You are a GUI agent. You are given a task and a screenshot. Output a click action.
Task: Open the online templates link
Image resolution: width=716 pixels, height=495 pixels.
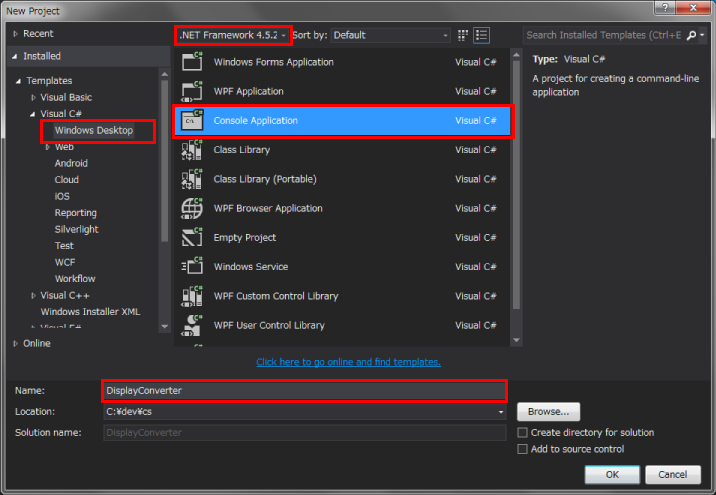click(x=348, y=362)
